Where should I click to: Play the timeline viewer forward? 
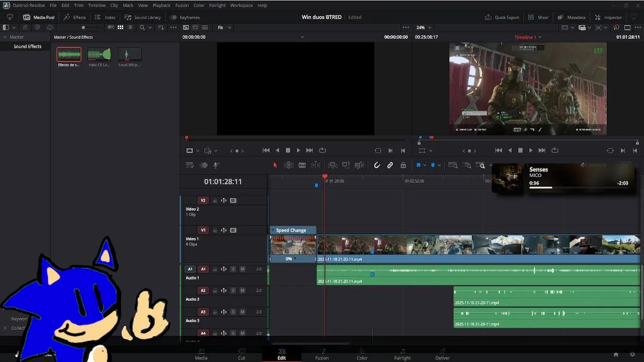[x=531, y=150]
